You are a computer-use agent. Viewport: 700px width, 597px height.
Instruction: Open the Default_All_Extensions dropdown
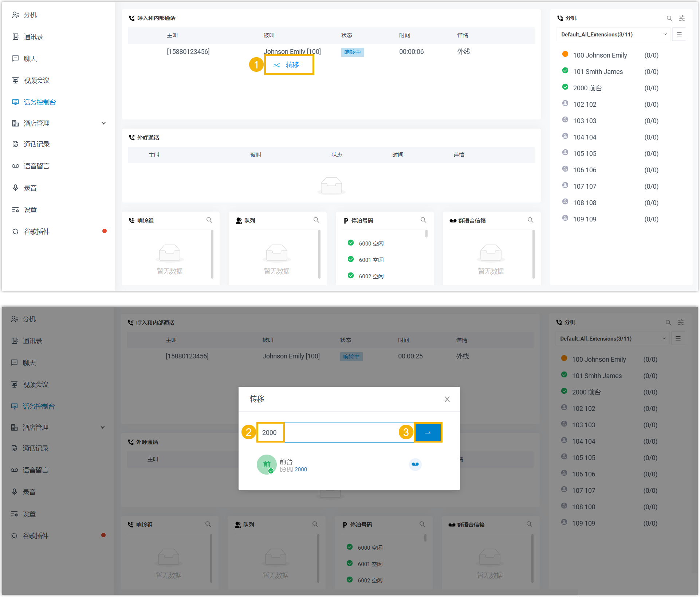click(613, 35)
